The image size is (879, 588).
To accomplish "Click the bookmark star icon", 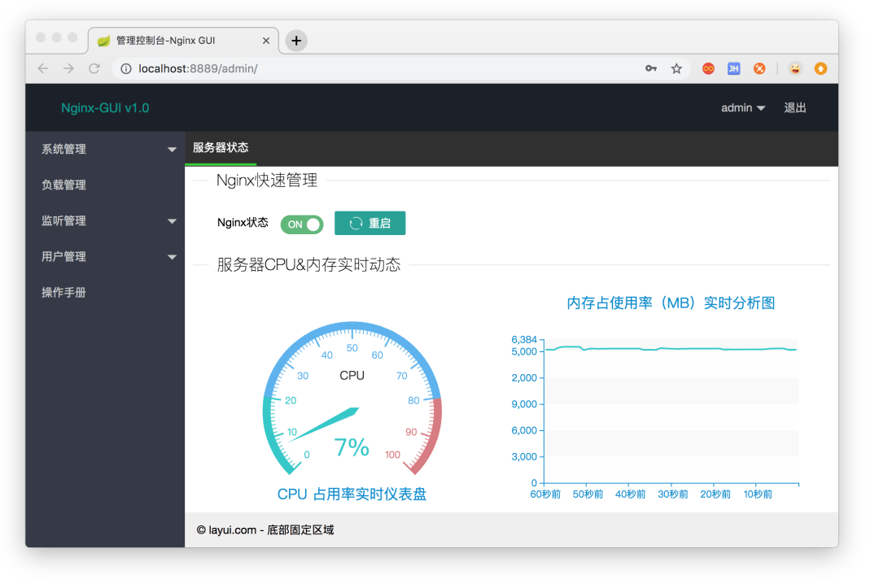I will click(x=676, y=69).
